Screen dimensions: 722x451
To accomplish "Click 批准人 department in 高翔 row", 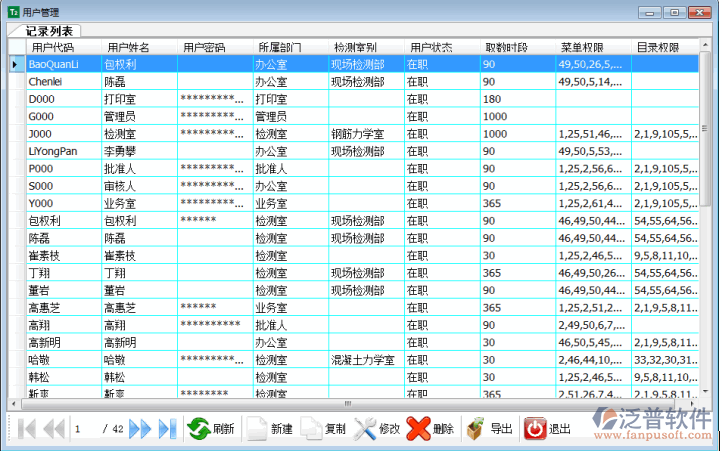I will [x=291, y=325].
